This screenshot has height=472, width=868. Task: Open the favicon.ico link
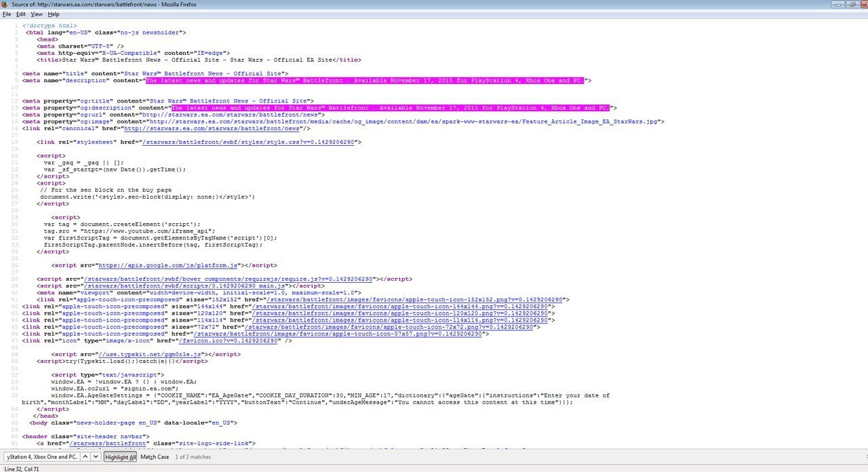tap(229, 340)
